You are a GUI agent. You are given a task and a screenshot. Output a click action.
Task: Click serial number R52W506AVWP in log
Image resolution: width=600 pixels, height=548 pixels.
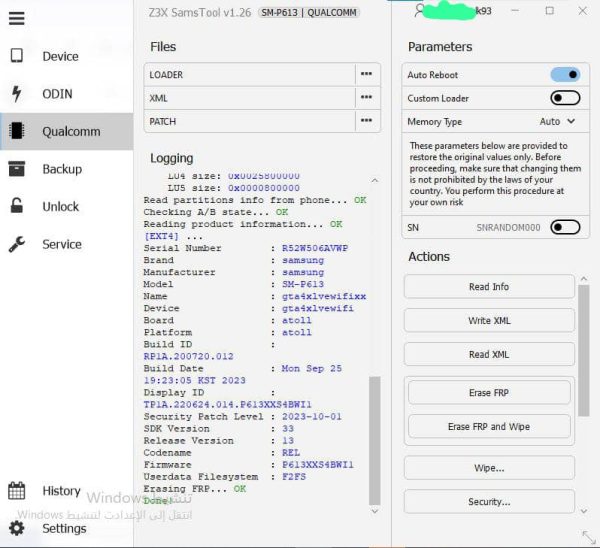pyautogui.click(x=315, y=248)
